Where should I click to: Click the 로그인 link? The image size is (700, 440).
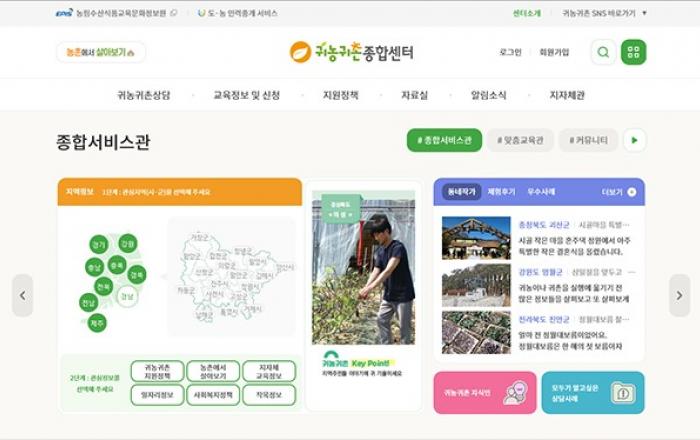tap(510, 52)
